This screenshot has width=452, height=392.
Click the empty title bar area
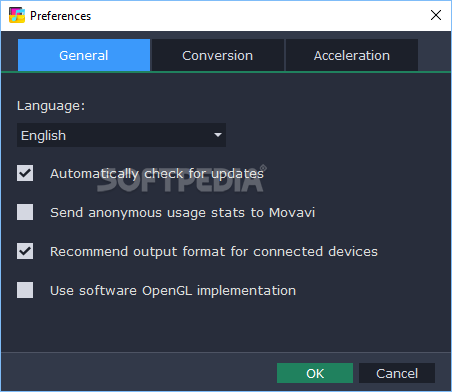pyautogui.click(x=260, y=15)
